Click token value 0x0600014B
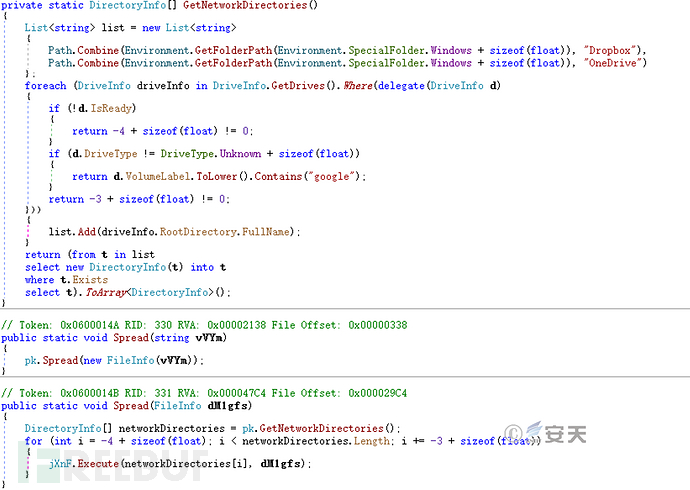Viewport: 690px width, 490px height. [90, 393]
